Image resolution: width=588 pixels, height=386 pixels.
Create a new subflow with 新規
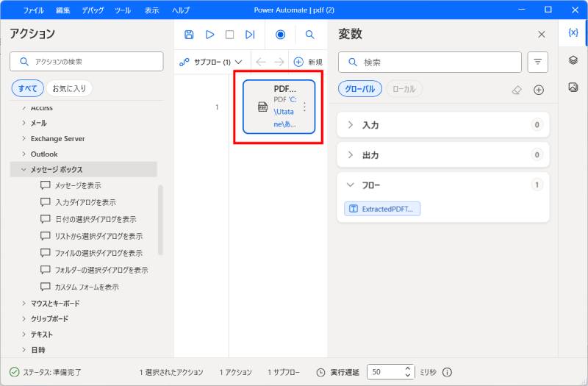click(x=308, y=62)
